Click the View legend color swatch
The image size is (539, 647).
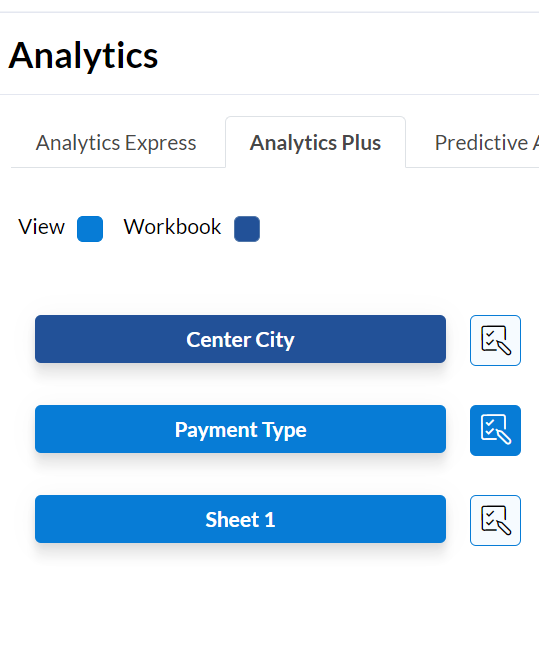(90, 229)
